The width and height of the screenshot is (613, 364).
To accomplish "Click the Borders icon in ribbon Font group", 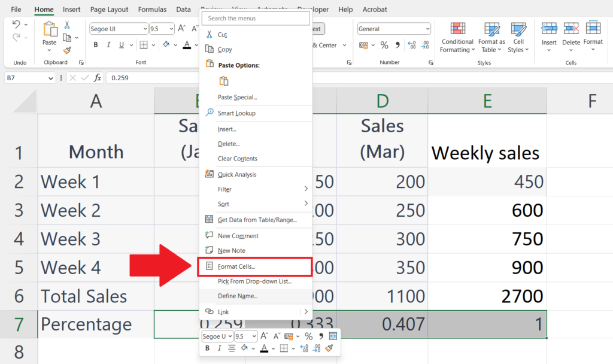I will point(144,45).
